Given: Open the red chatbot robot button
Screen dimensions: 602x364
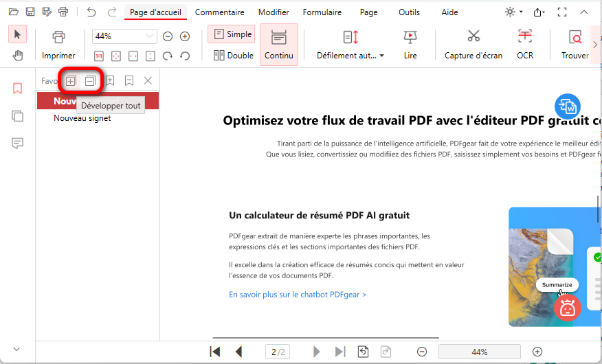Looking at the screenshot, I should 568,308.
